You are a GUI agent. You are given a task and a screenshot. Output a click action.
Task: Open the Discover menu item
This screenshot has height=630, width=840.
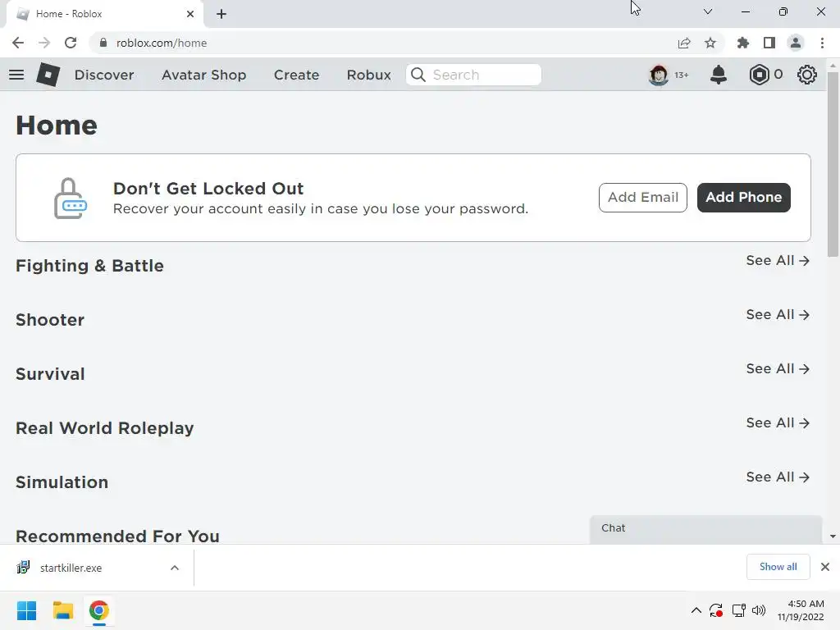tap(104, 75)
